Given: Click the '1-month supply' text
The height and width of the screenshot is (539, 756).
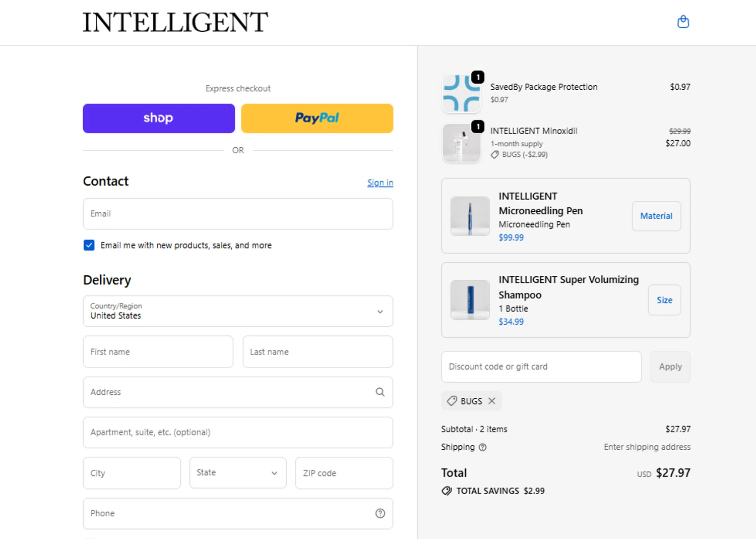Looking at the screenshot, I should (x=517, y=144).
